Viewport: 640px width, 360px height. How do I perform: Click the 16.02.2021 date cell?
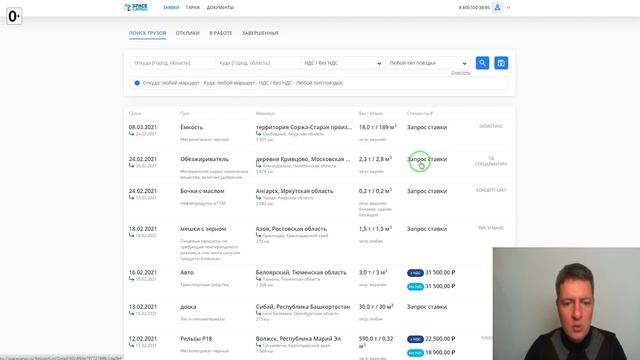tap(143, 273)
